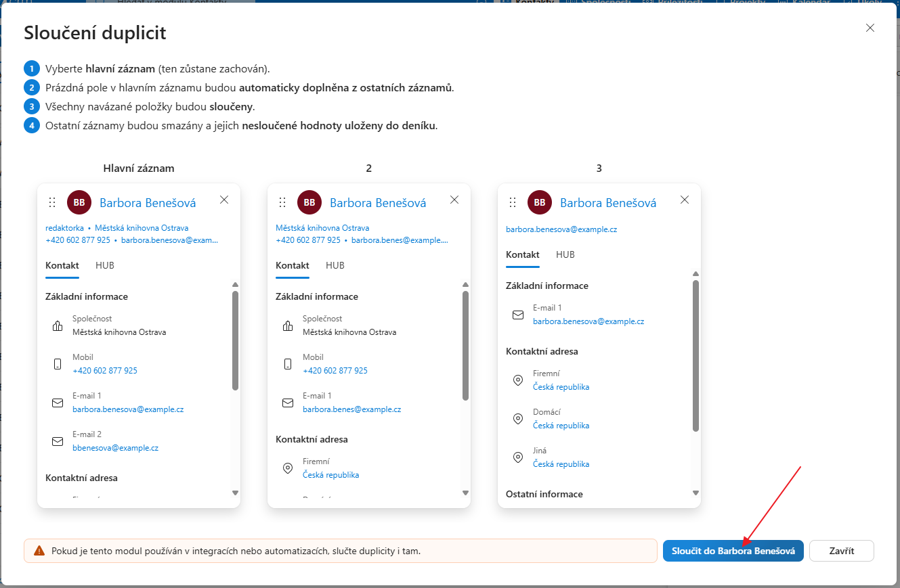Click scroll down arrow in card 3
Viewport: 900px width, 588px height.
(695, 493)
